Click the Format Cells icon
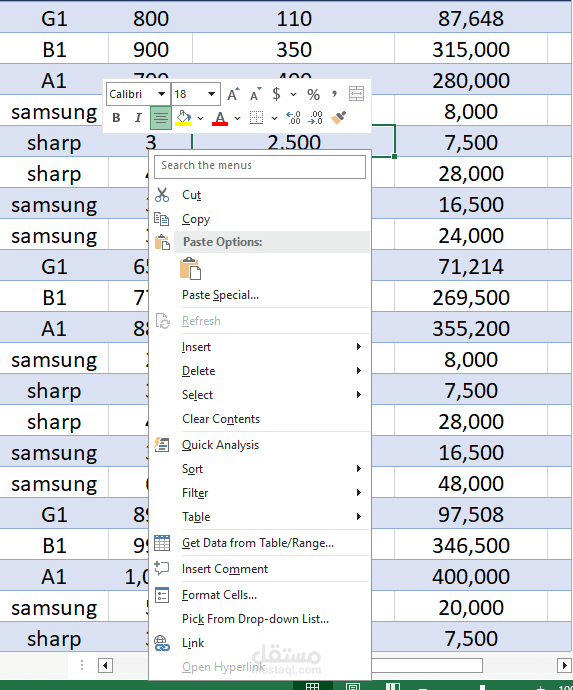Viewport: 573px width, 690px height. coord(162,595)
